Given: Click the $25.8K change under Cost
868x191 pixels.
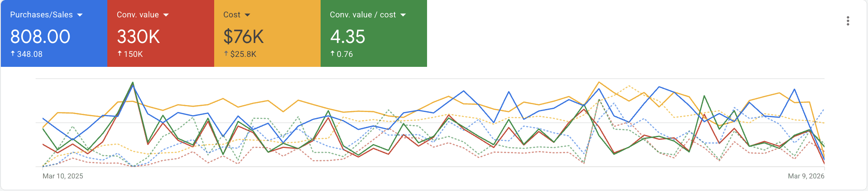Looking at the screenshot, I should (x=243, y=54).
